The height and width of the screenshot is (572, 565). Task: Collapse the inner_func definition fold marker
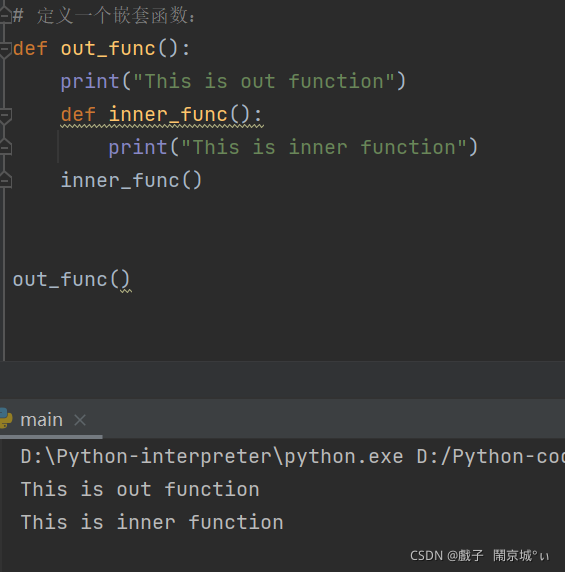coord(5,116)
